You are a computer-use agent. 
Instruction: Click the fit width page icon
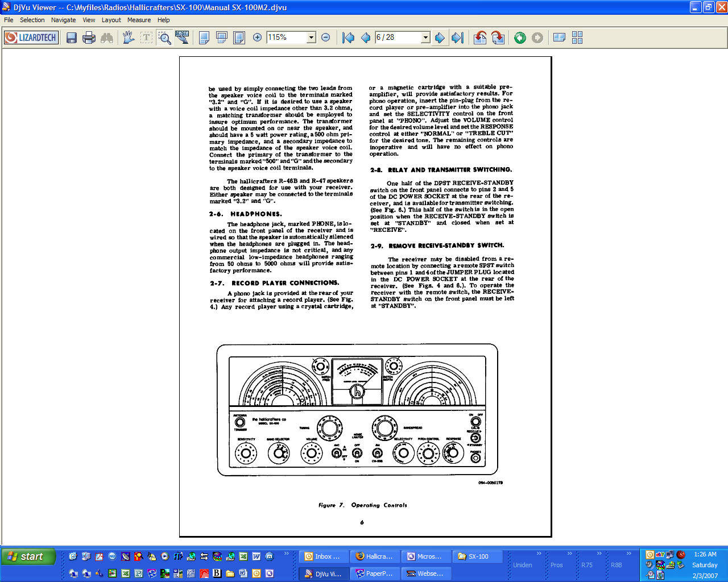(x=222, y=38)
